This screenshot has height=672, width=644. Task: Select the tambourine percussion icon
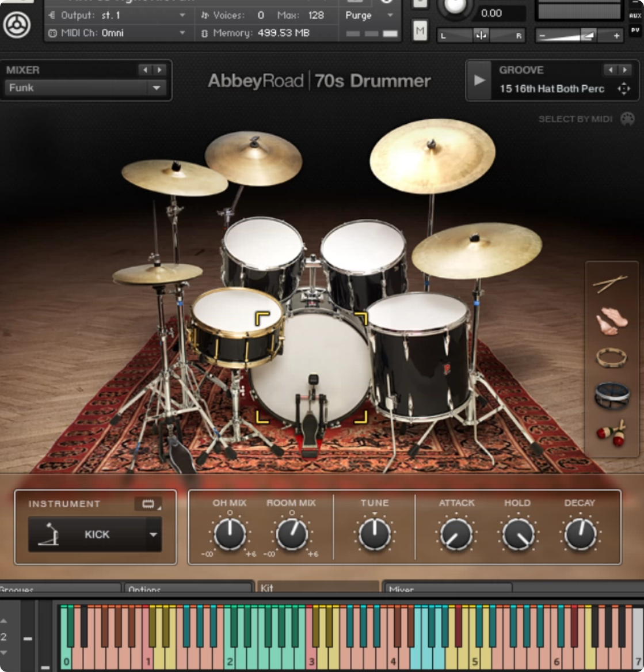[x=611, y=358]
